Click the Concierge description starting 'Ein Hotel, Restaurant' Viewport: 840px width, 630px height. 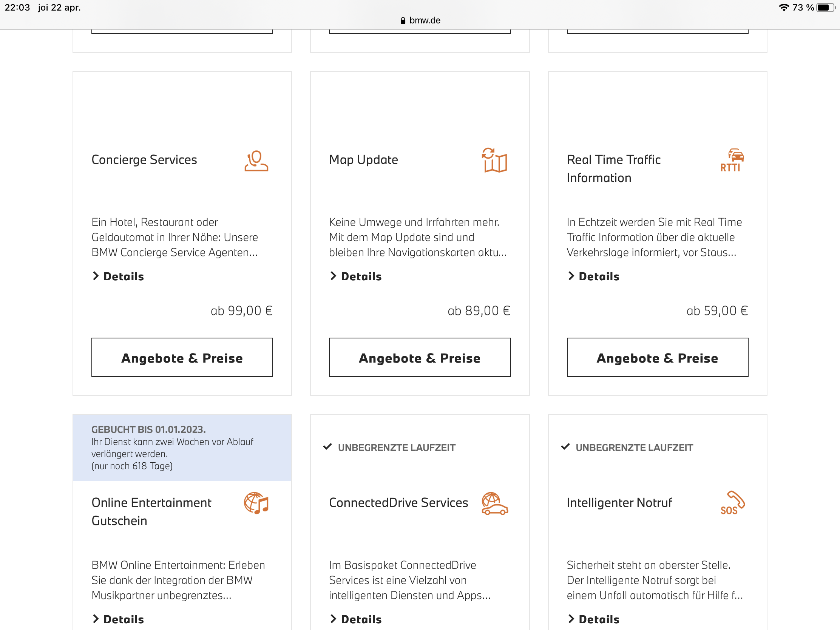coord(174,237)
